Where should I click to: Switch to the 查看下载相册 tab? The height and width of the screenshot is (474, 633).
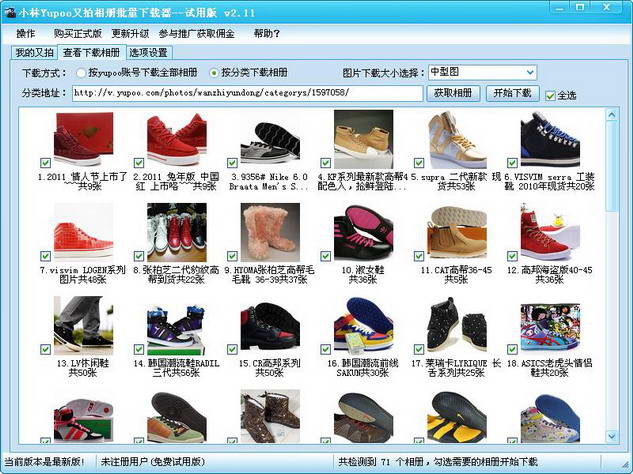click(x=92, y=52)
